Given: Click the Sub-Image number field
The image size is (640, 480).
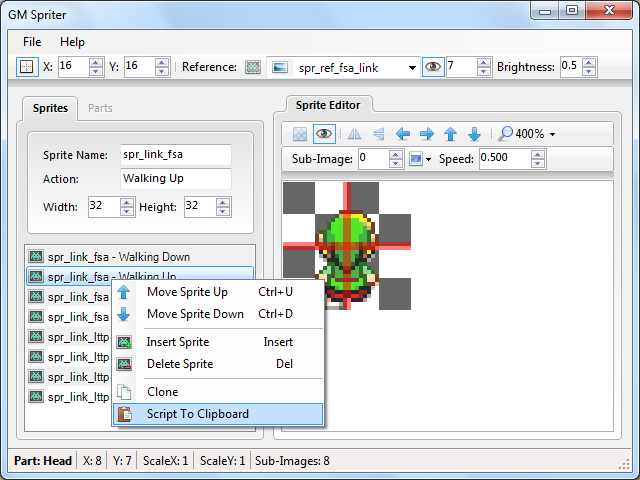Looking at the screenshot, I should 373,159.
